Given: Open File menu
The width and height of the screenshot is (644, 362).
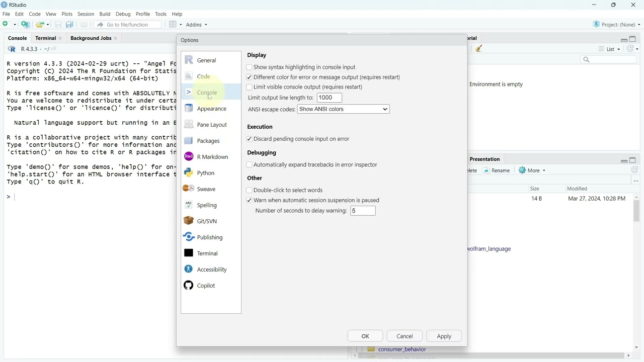Looking at the screenshot, I should (x=6, y=14).
